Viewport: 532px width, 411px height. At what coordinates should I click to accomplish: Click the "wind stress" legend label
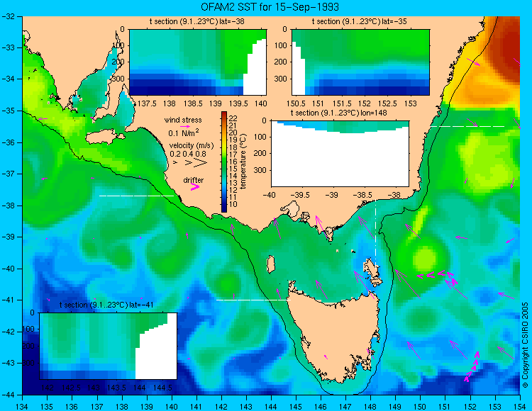(183, 120)
